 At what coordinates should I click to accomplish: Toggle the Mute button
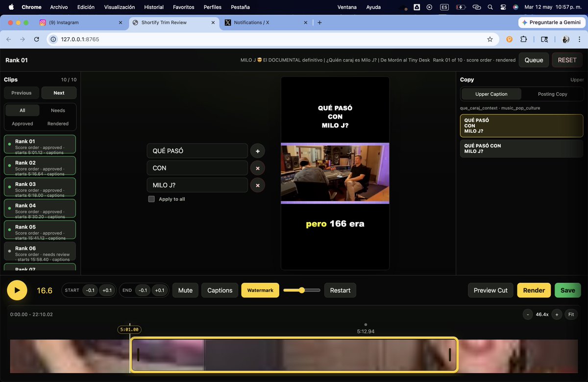tap(185, 290)
